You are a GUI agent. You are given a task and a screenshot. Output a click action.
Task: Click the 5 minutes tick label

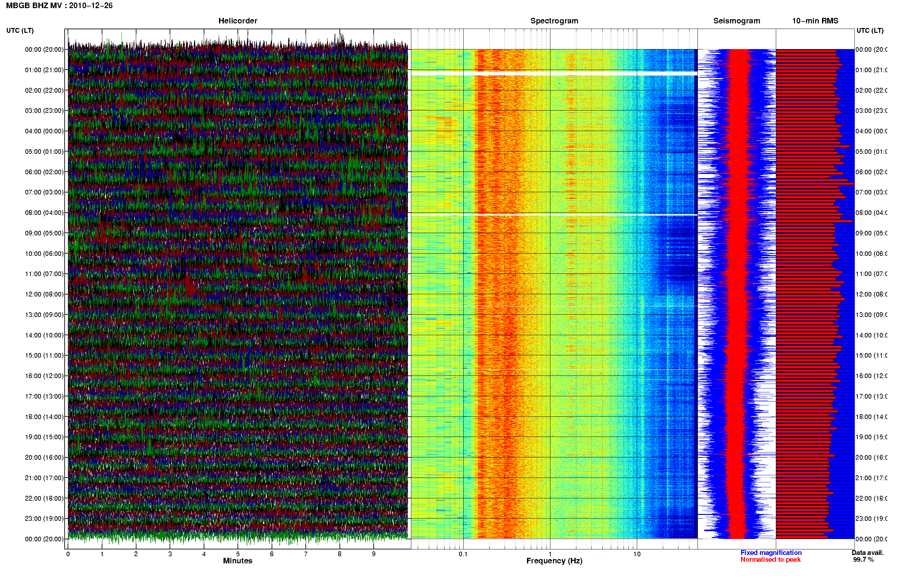click(237, 554)
